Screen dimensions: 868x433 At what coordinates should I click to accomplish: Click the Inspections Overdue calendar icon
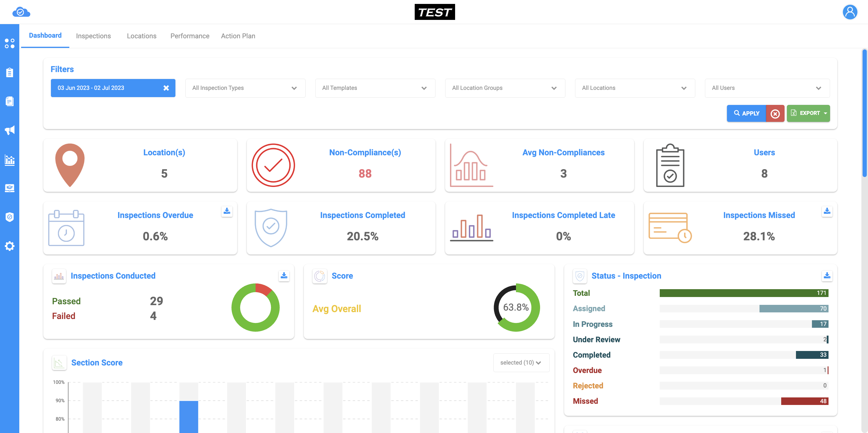(x=66, y=228)
